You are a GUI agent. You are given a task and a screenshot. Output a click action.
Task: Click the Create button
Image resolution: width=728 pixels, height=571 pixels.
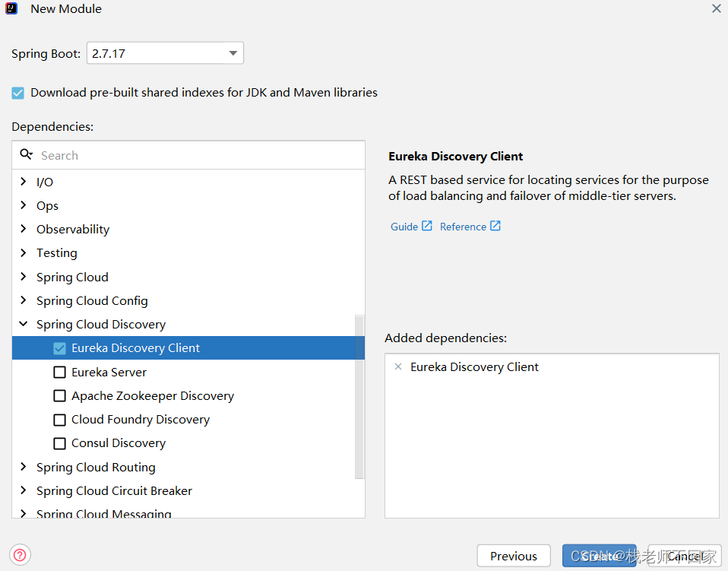599,556
